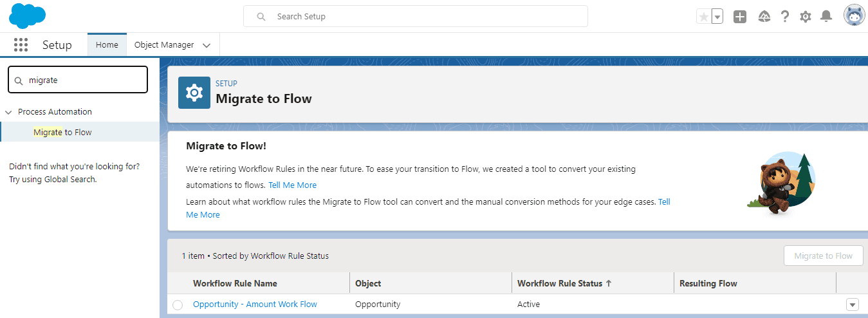868x318 pixels.
Task: Sort by Workflow Rule Status column
Action: click(x=560, y=283)
